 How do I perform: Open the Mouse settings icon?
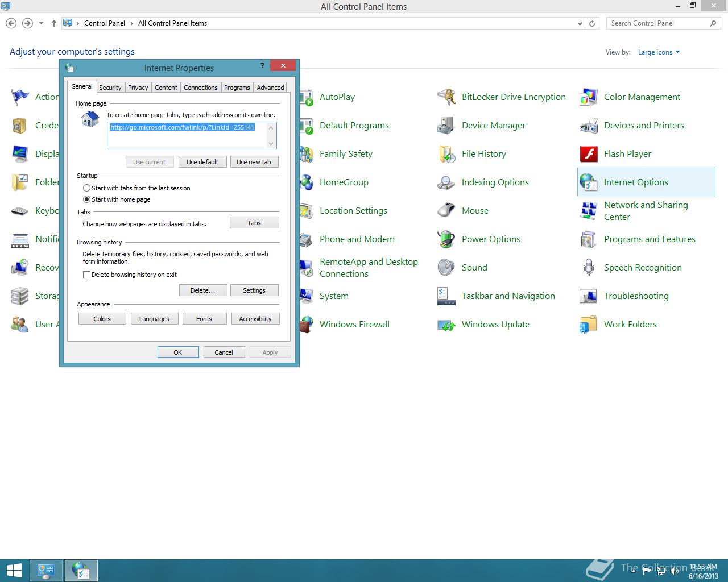tap(446, 211)
